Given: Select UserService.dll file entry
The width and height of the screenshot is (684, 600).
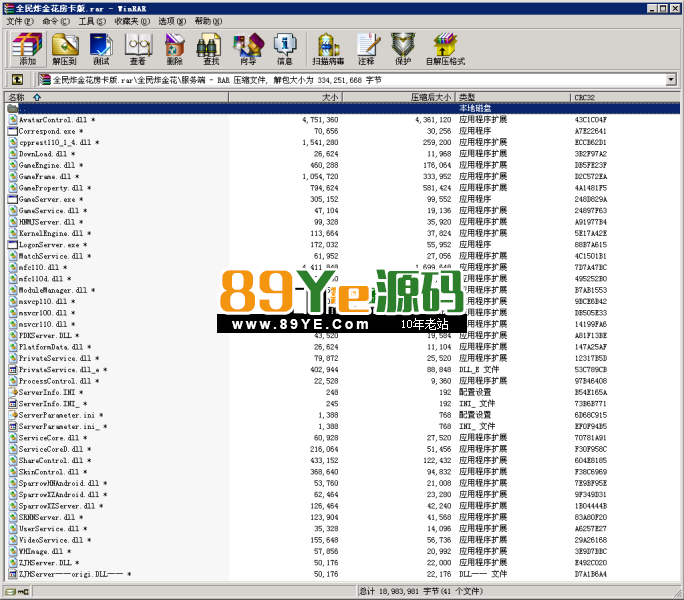Looking at the screenshot, I should coord(342,528).
